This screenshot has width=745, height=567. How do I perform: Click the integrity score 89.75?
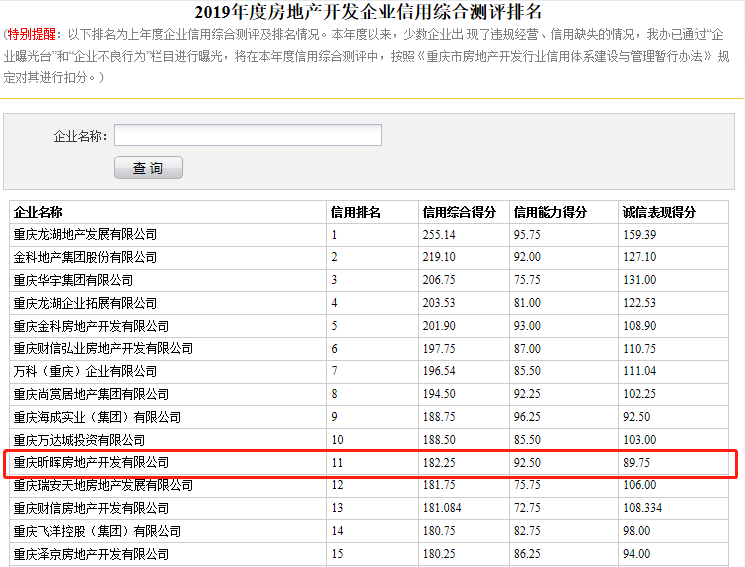coord(637,462)
